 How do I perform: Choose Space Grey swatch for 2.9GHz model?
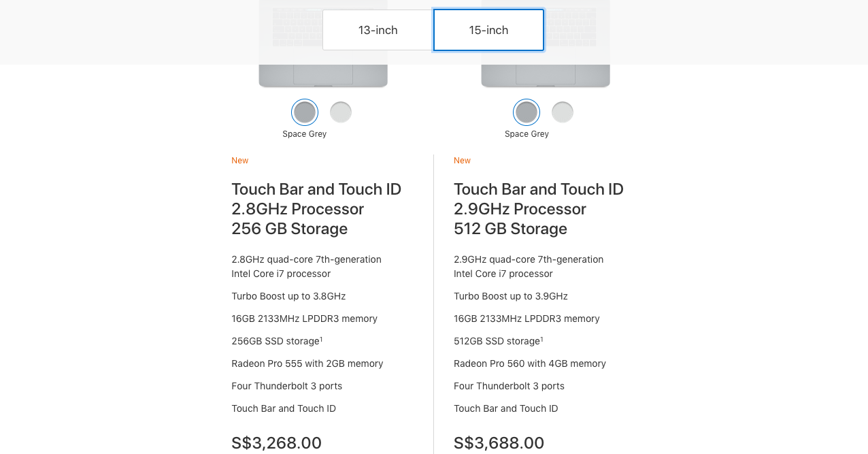pos(527,112)
